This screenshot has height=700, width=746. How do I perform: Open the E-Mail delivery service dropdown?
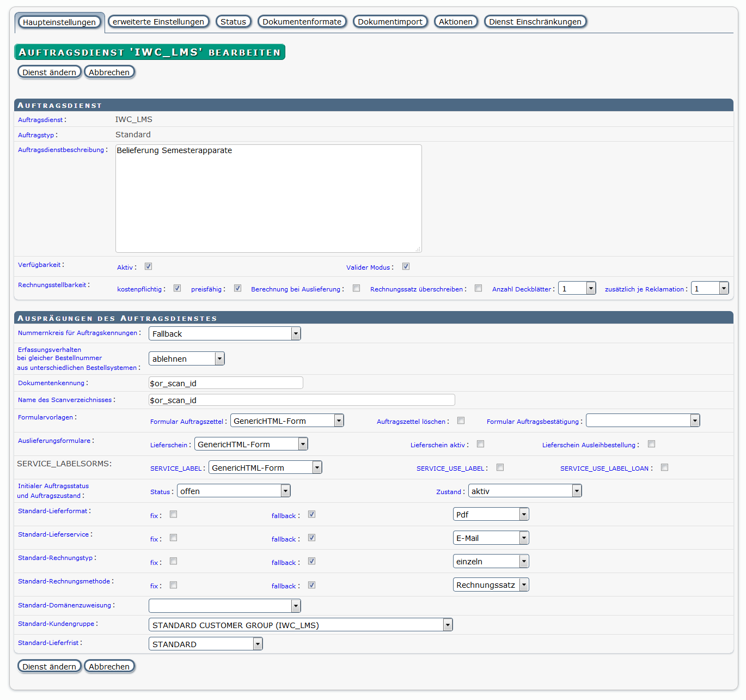click(x=491, y=538)
